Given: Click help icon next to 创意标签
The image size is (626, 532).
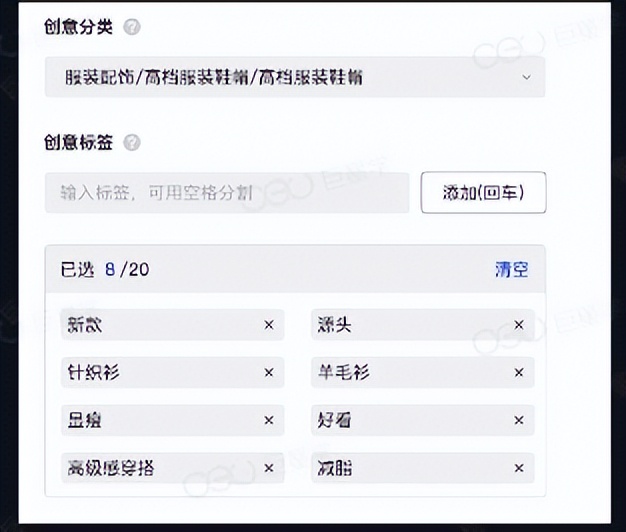Looking at the screenshot, I should point(132,143).
